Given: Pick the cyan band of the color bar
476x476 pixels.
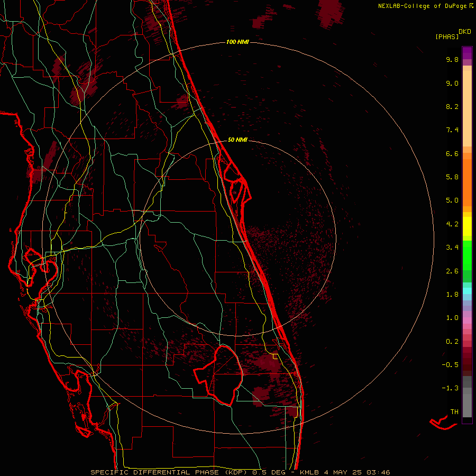Looking at the screenshot, I should (x=467, y=291).
